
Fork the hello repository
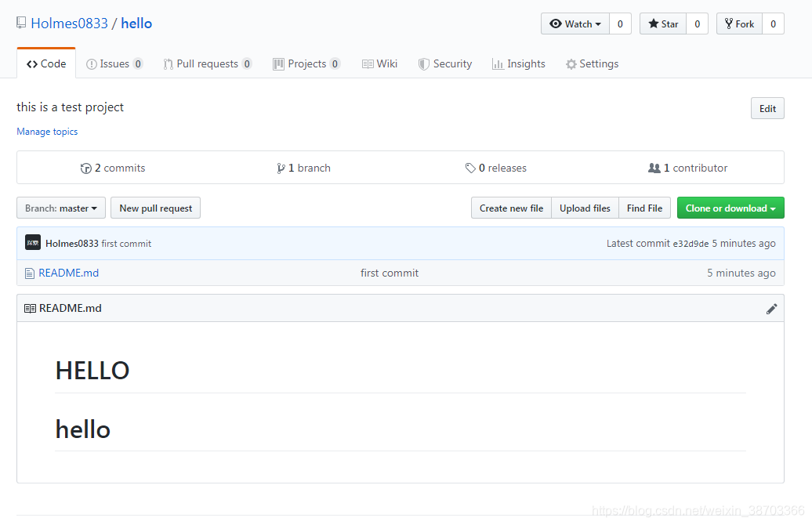click(x=740, y=24)
